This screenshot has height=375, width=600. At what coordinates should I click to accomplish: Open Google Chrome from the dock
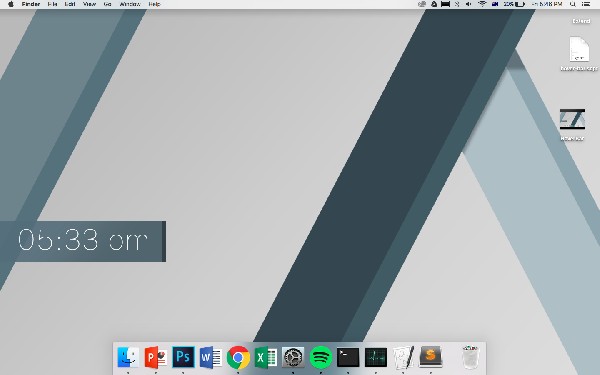(238, 357)
